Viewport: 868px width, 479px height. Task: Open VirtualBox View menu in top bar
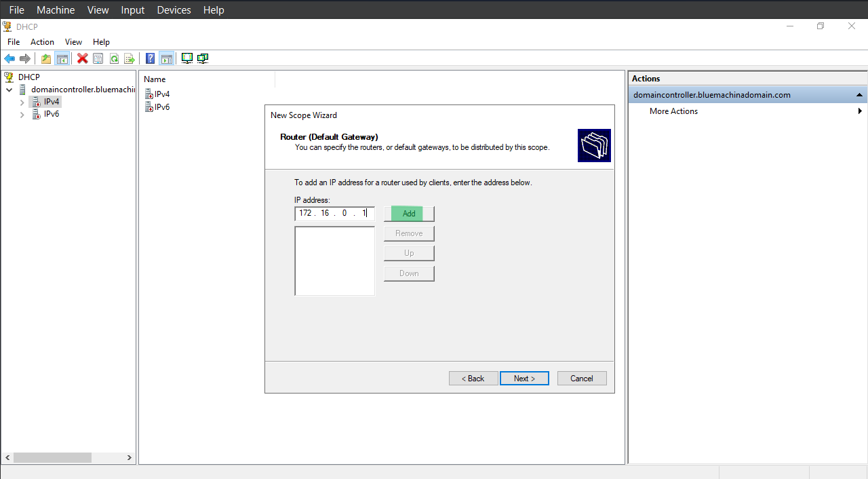click(x=98, y=9)
